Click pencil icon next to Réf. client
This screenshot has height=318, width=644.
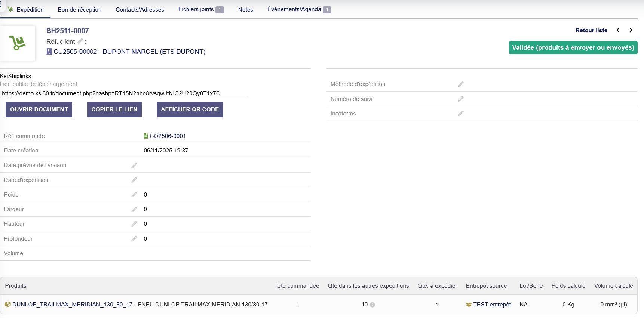tap(80, 41)
